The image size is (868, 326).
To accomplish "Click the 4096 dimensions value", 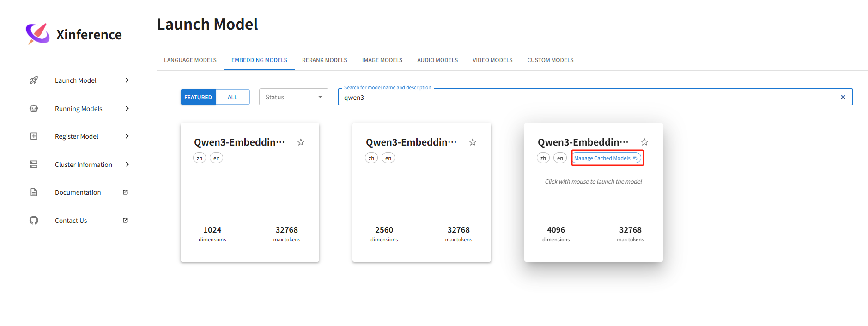I will (556, 230).
